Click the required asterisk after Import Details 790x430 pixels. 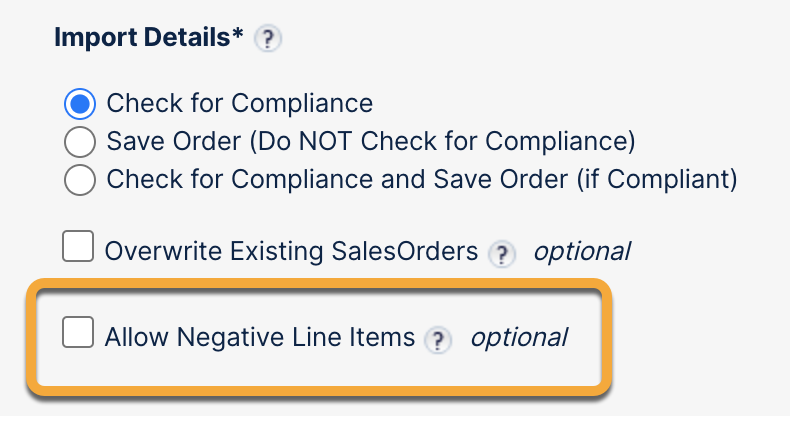click(239, 37)
